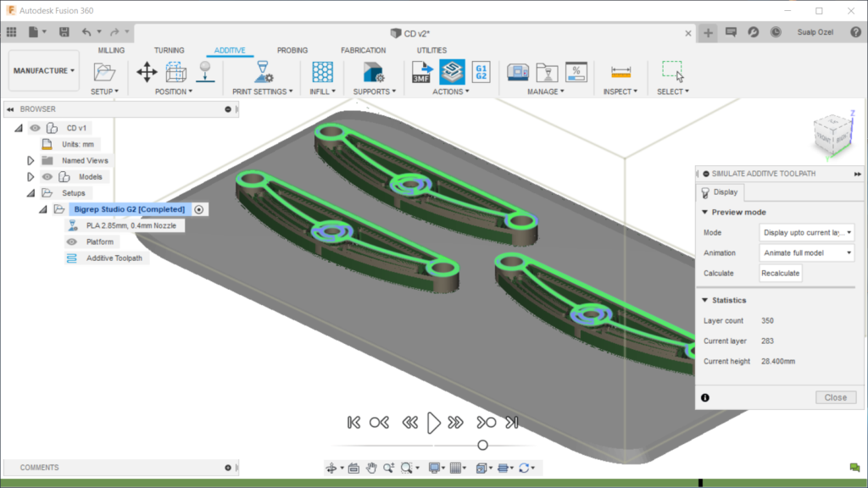Open the Animation dropdown in the simulate panel
The image size is (868, 488).
pos(806,252)
